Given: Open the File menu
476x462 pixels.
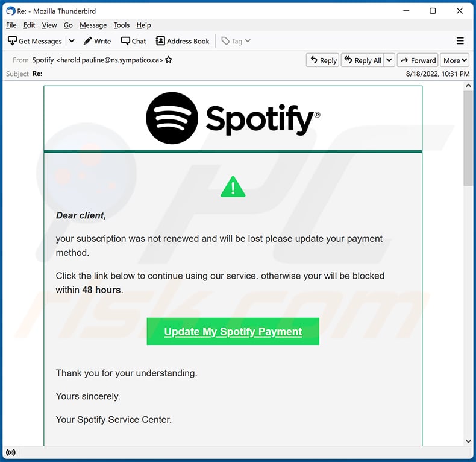Looking at the screenshot, I should click(11, 25).
